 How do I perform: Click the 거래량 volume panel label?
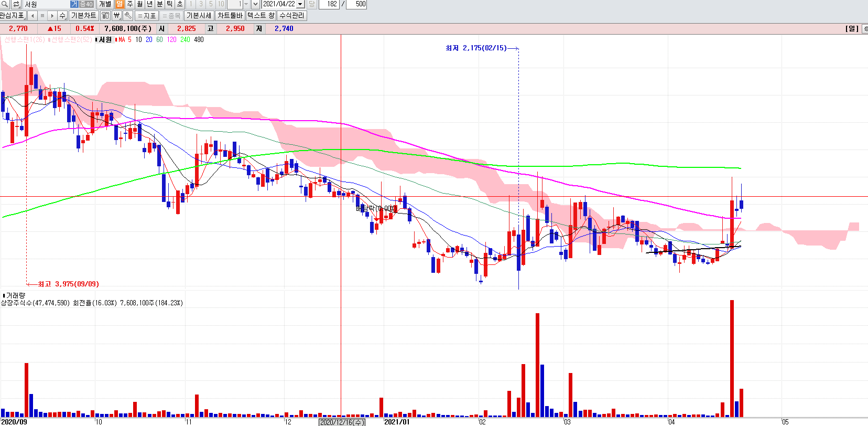[x=15, y=295]
